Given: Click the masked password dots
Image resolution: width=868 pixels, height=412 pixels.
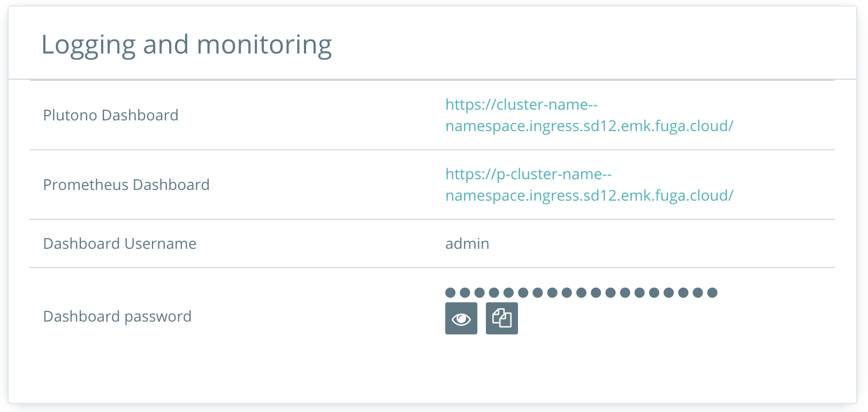Looking at the screenshot, I should pos(581,293).
